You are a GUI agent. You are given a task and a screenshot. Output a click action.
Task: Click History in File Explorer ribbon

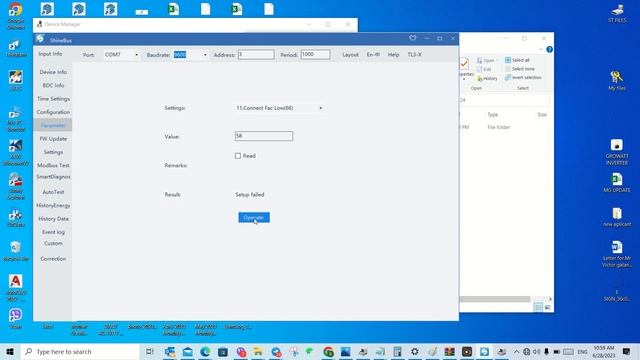pyautogui.click(x=487, y=78)
